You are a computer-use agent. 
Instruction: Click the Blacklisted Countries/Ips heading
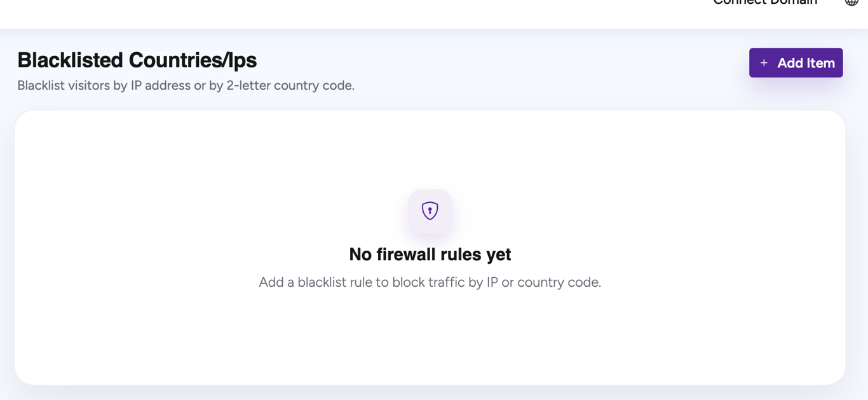(x=137, y=60)
